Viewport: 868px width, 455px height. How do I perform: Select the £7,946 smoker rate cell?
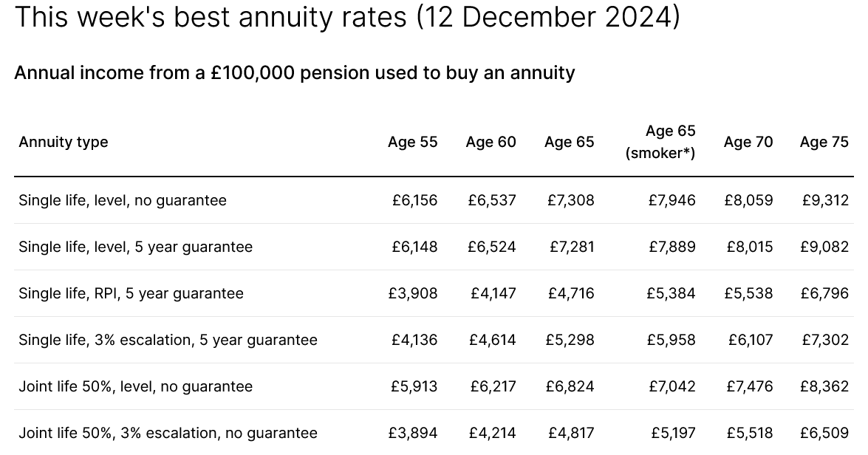coord(671,200)
